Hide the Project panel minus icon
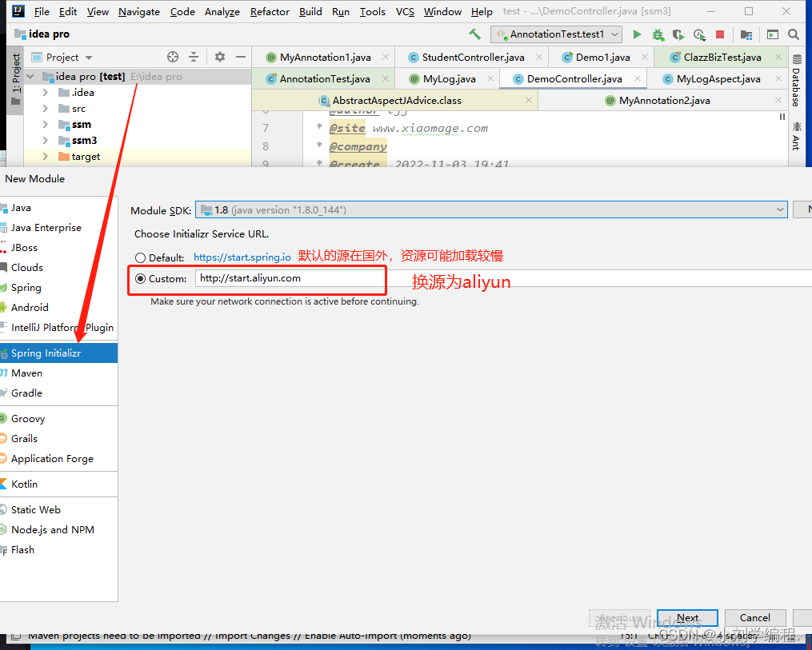This screenshot has height=650, width=812. pos(241,57)
